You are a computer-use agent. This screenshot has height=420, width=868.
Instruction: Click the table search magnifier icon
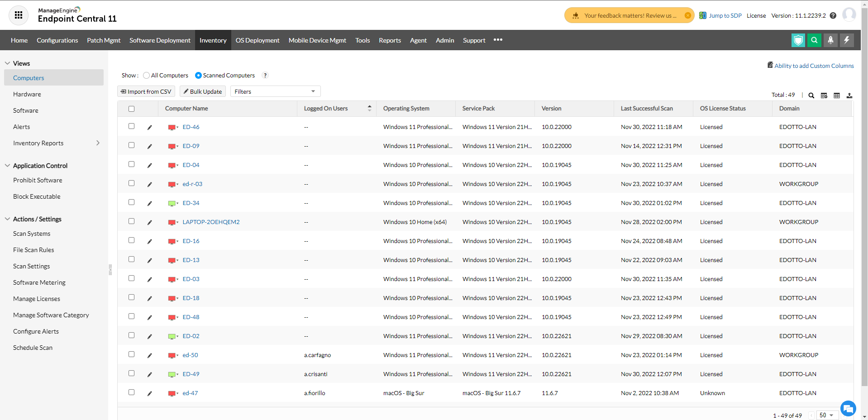coord(811,95)
